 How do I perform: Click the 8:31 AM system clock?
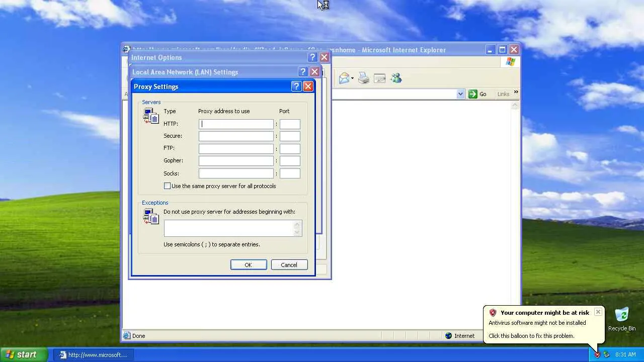(625, 354)
